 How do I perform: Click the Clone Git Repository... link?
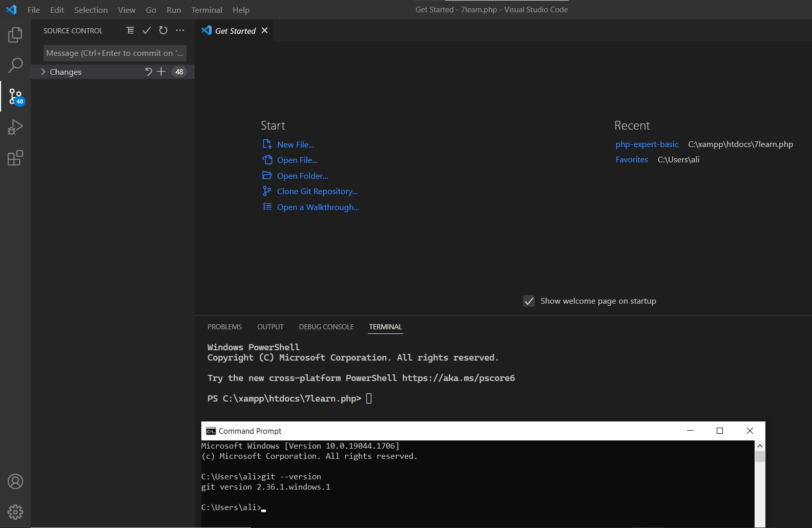point(318,192)
